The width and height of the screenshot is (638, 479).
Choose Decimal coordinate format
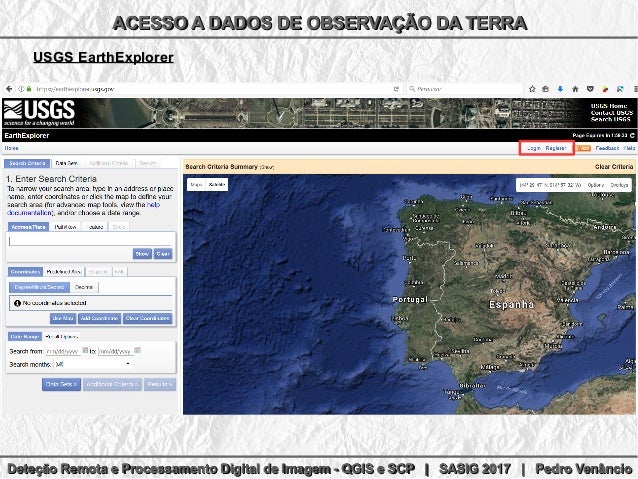(x=84, y=287)
